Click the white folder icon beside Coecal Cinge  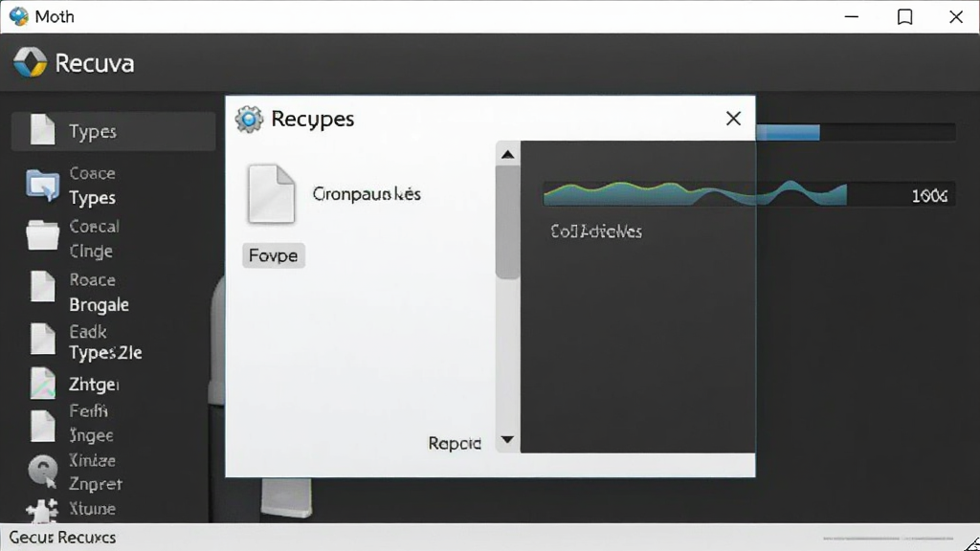pos(42,237)
